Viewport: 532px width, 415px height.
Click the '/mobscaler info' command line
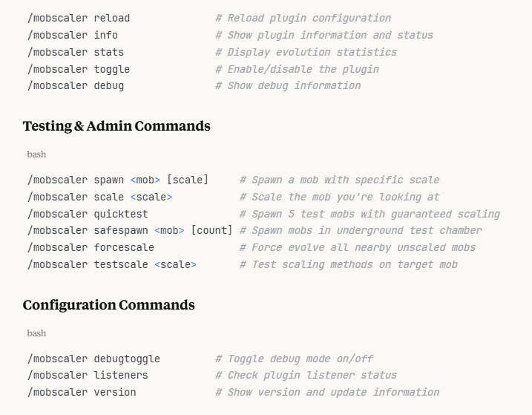pyautogui.click(x=73, y=35)
